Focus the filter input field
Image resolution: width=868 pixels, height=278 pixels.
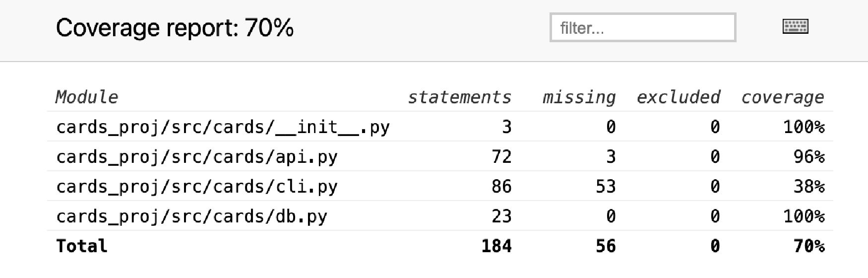pos(643,27)
